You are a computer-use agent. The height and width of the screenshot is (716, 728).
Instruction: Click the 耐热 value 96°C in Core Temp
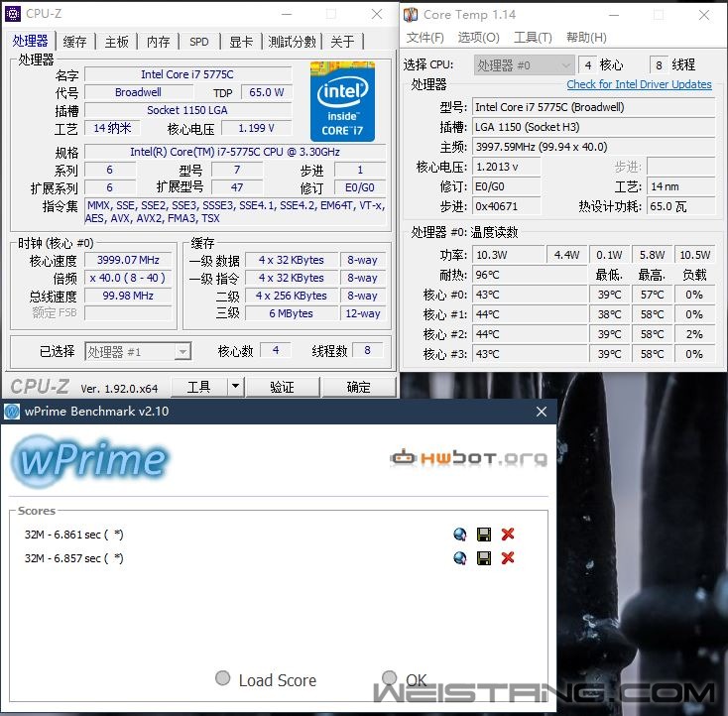[x=530, y=275]
